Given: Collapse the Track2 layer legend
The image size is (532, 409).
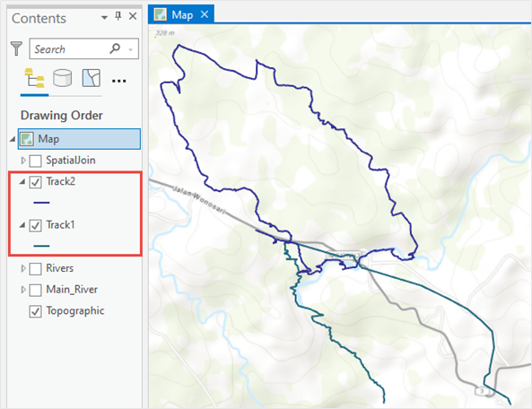Looking at the screenshot, I should [x=22, y=182].
